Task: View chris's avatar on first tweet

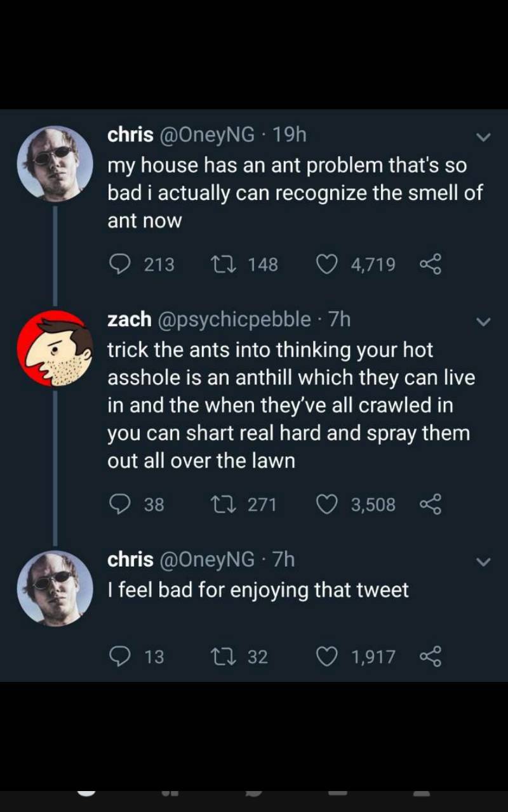Action: (55, 164)
